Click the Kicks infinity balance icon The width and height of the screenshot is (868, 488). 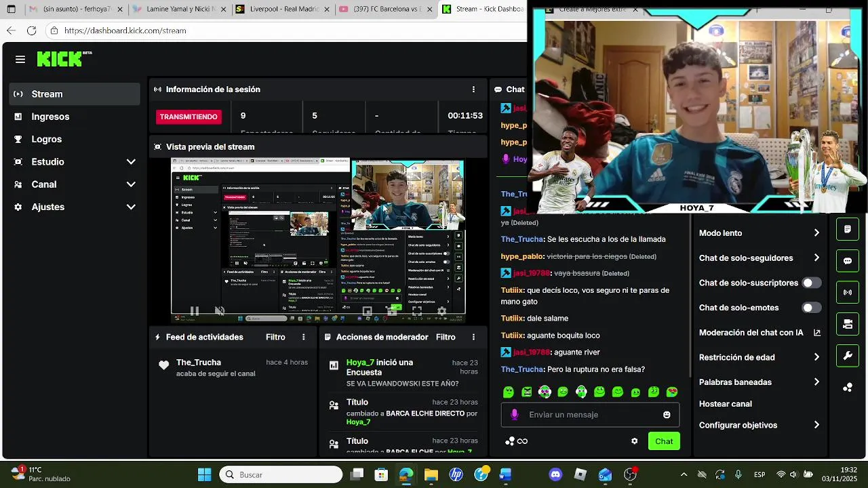[x=517, y=441]
